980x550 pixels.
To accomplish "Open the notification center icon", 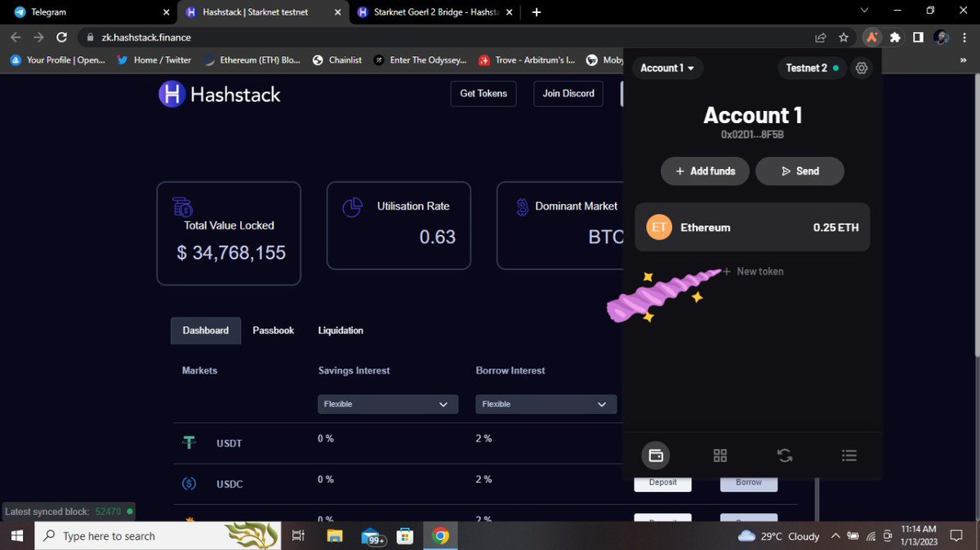I will tap(955, 536).
